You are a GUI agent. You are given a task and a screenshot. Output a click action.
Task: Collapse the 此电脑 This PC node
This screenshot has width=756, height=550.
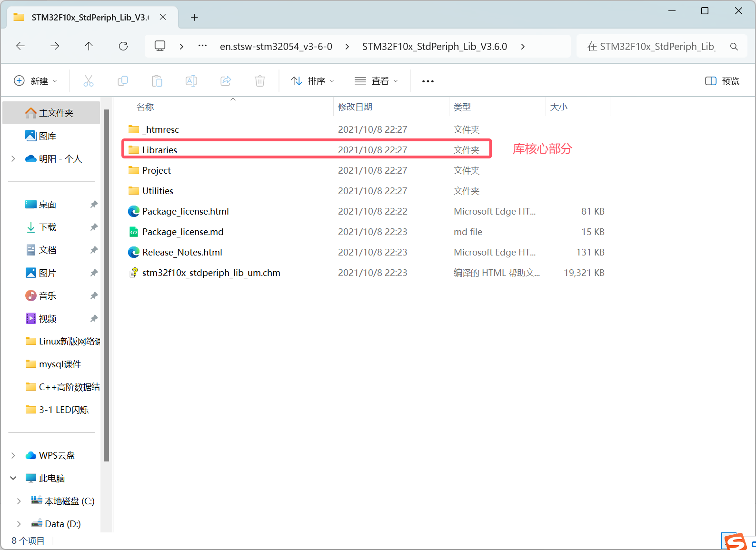coord(13,478)
